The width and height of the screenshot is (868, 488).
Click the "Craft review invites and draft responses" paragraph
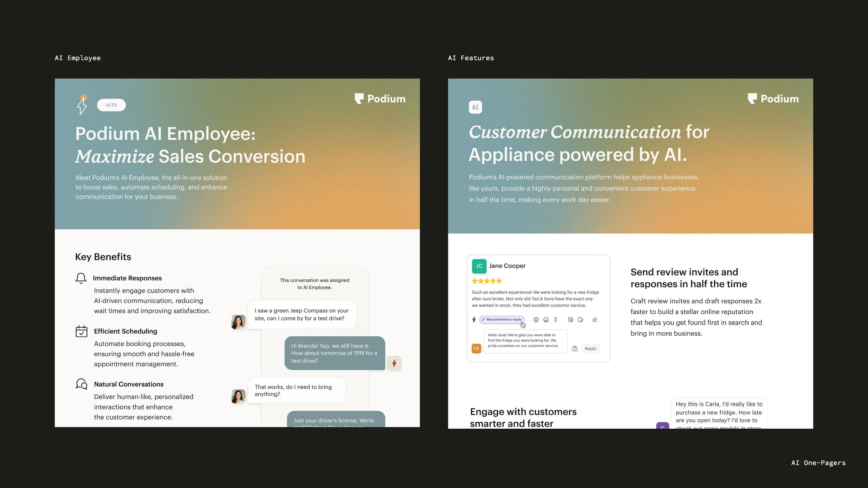pyautogui.click(x=696, y=317)
